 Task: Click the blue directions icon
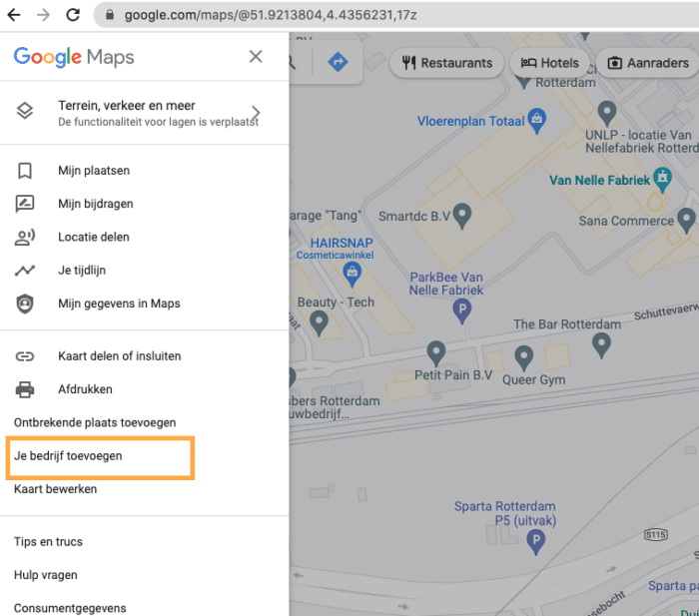coord(338,62)
